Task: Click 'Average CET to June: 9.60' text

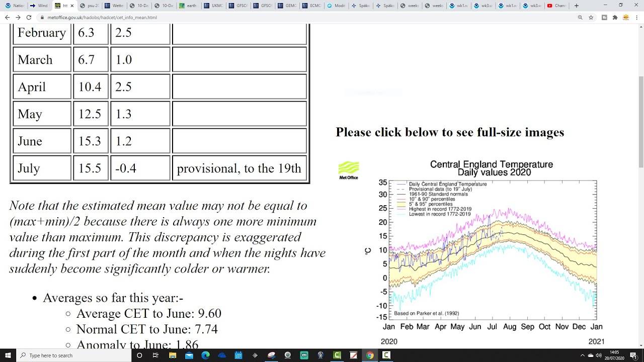Action: coord(148,314)
